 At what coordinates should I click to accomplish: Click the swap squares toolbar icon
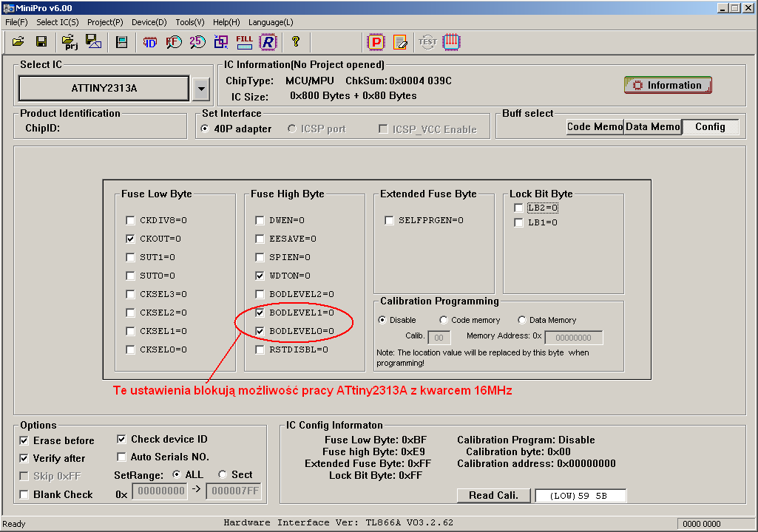221,42
